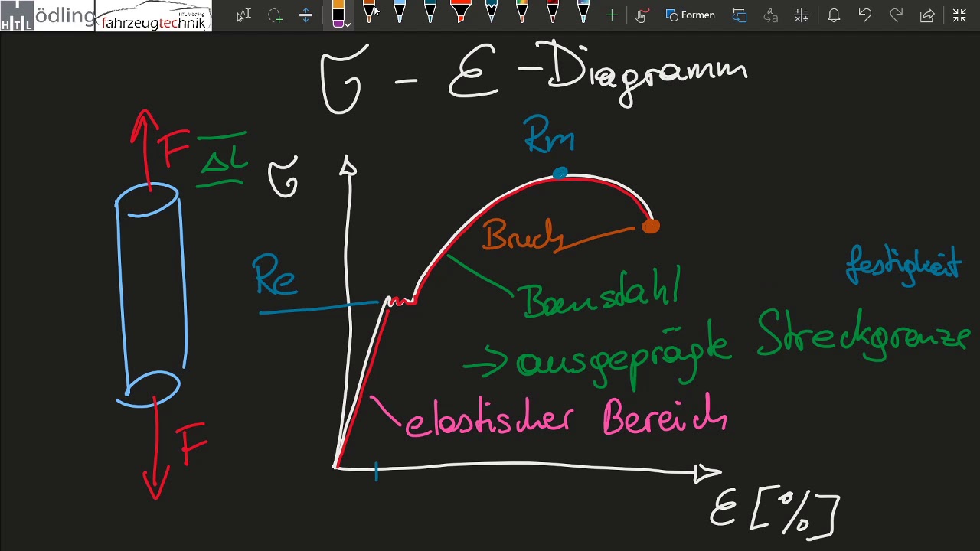Pick the light blue pen
The image size is (980, 551).
point(400,12)
